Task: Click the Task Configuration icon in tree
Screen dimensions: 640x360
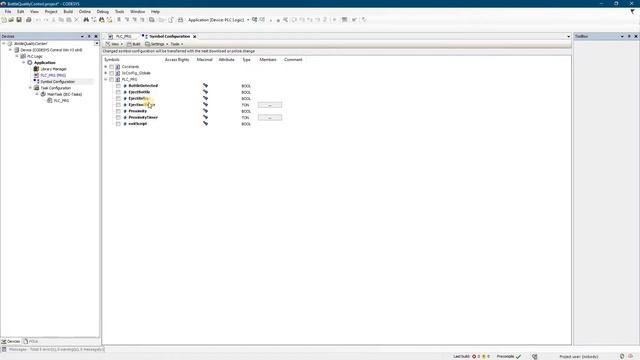Action: pyautogui.click(x=36, y=88)
